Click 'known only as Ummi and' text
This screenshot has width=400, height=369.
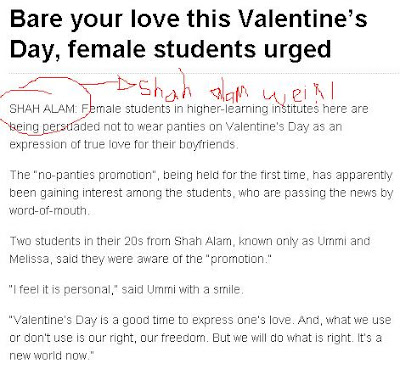(304, 241)
